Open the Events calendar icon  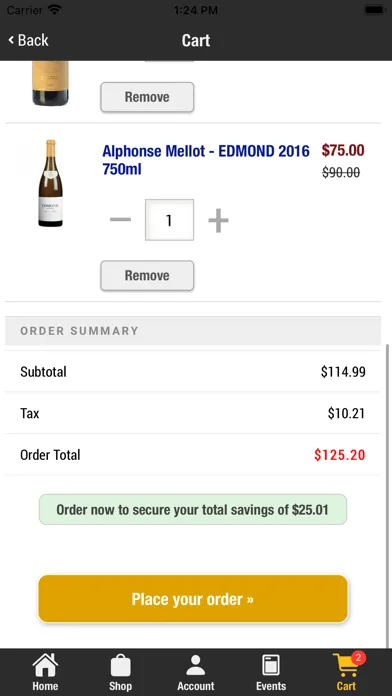271,666
